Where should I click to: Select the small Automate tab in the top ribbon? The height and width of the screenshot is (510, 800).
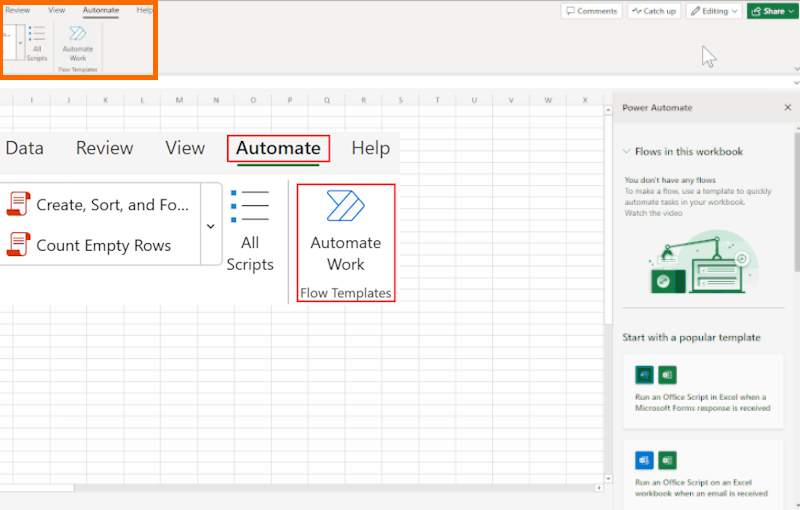(101, 10)
